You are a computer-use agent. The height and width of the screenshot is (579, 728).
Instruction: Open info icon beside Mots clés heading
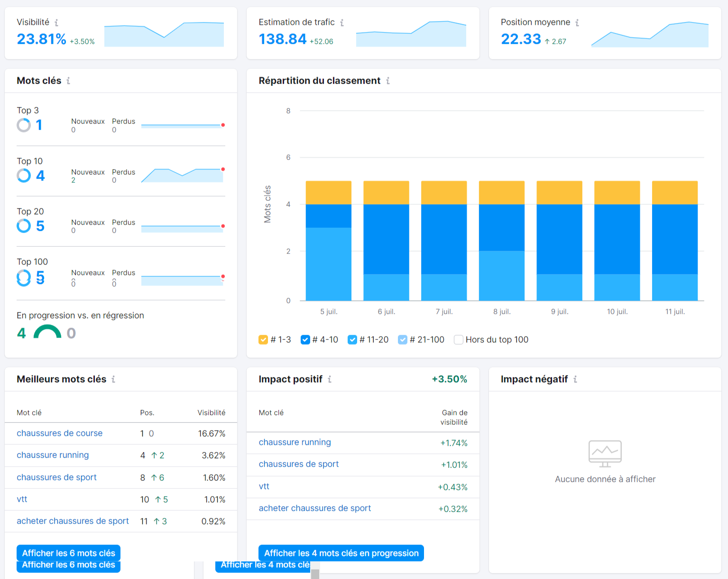pos(68,81)
